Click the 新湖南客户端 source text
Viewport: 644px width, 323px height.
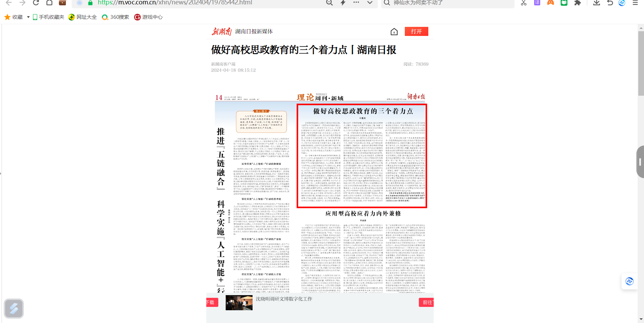pos(223,64)
